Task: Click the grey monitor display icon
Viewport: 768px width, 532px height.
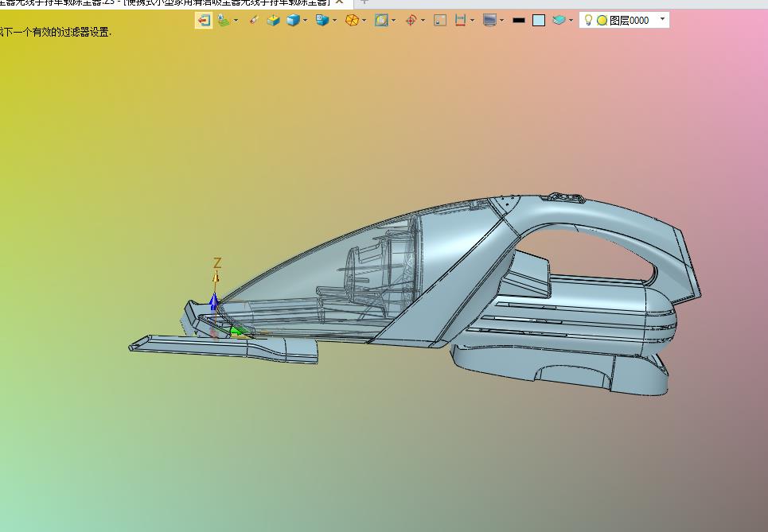Action: coord(489,20)
